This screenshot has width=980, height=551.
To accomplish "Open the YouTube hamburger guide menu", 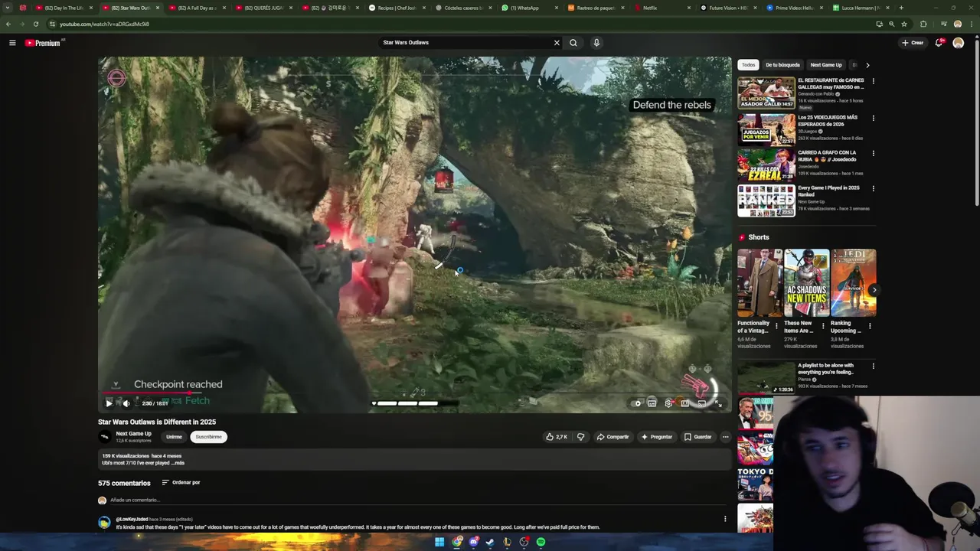I will coord(12,43).
